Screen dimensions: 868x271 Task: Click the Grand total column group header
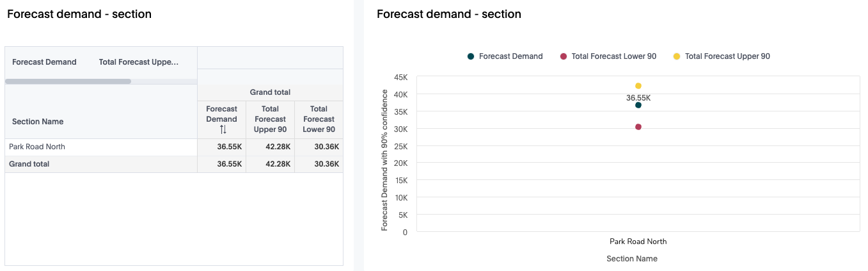point(270,92)
